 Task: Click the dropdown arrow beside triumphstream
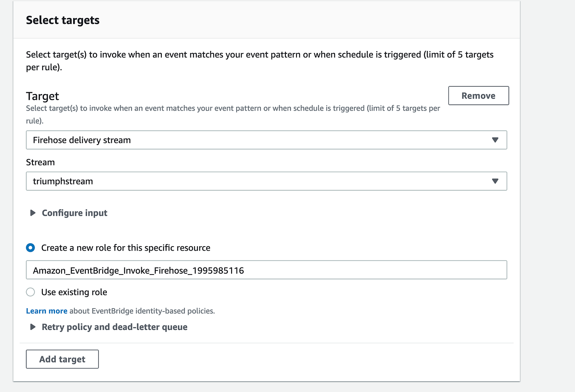pos(495,181)
